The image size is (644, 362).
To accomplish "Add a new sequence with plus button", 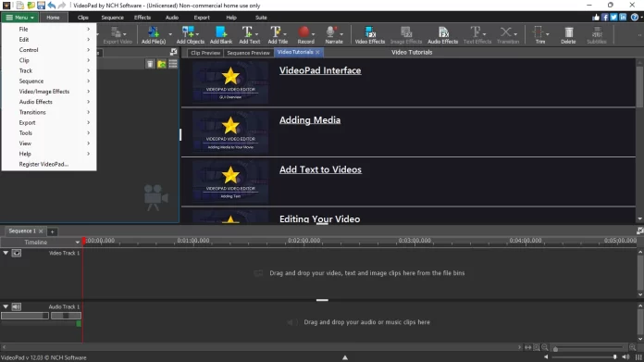I will coord(52,231).
